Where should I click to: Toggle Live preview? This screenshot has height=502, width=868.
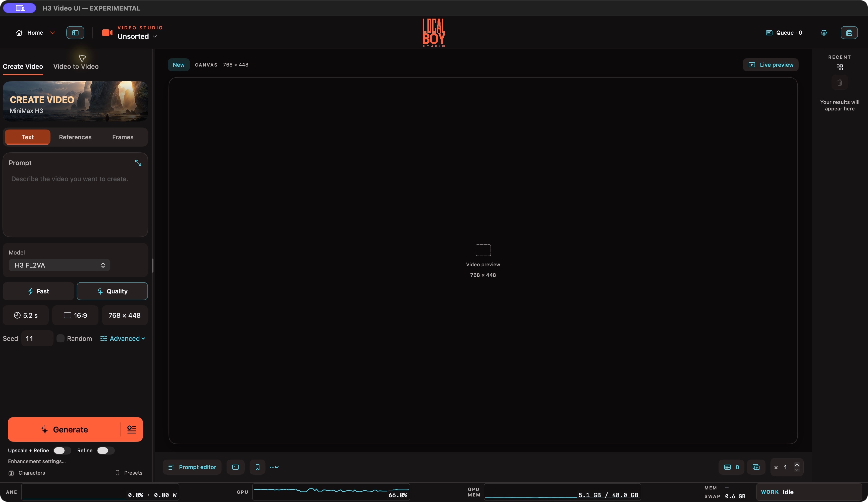coord(771,65)
